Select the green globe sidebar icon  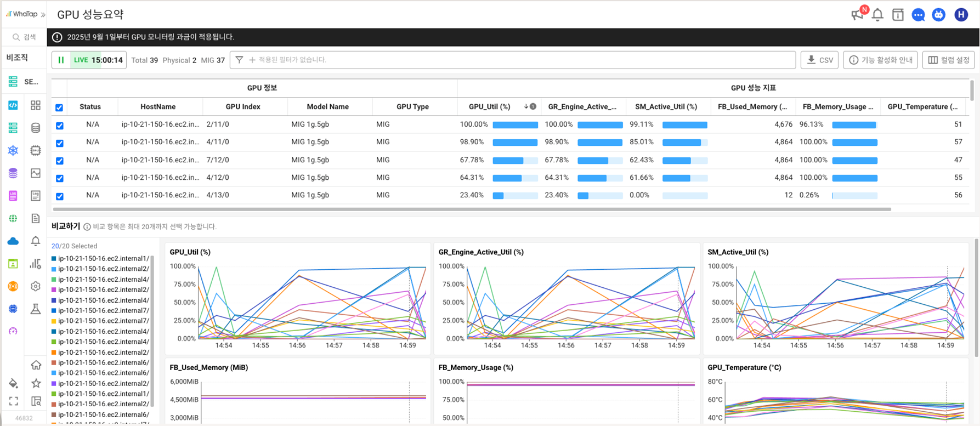(13, 218)
